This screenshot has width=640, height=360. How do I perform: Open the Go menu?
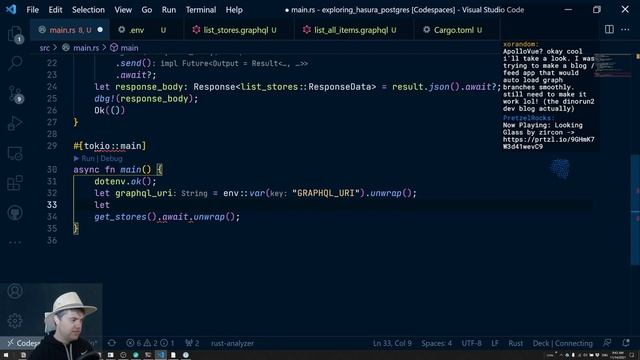pos(147,9)
